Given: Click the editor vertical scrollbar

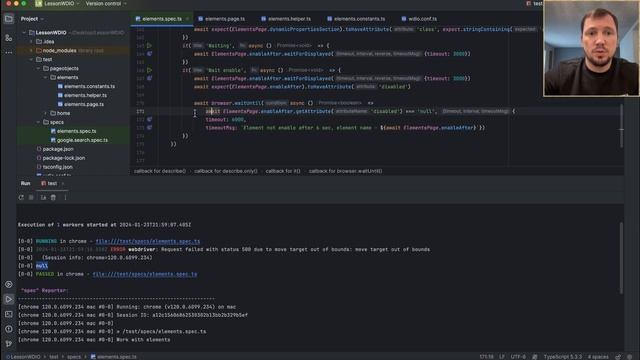Looking at the screenshot, I should pos(622,127).
